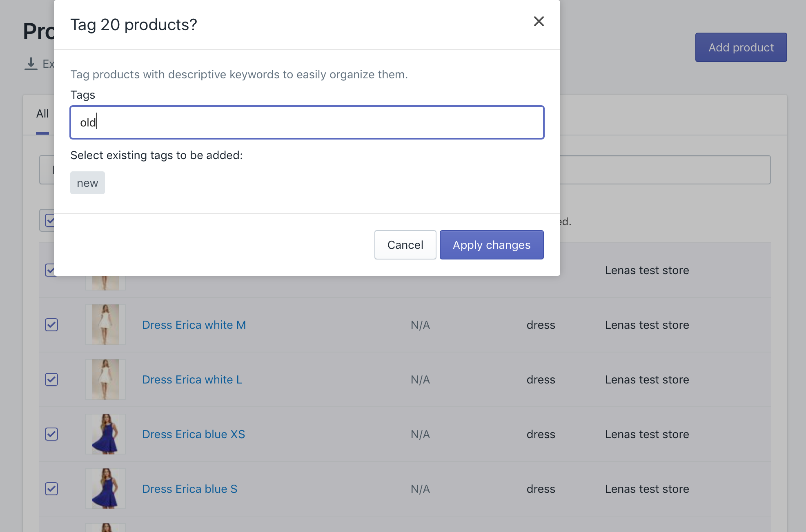Screen dimensions: 806x532
Task: Close the Tag 20 products dialog
Action: [x=539, y=21]
